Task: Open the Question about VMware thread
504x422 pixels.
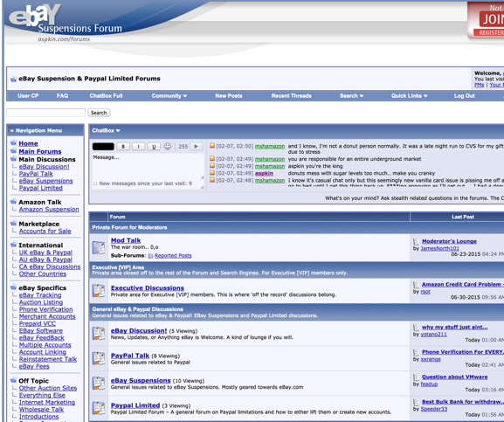Action: (454, 377)
